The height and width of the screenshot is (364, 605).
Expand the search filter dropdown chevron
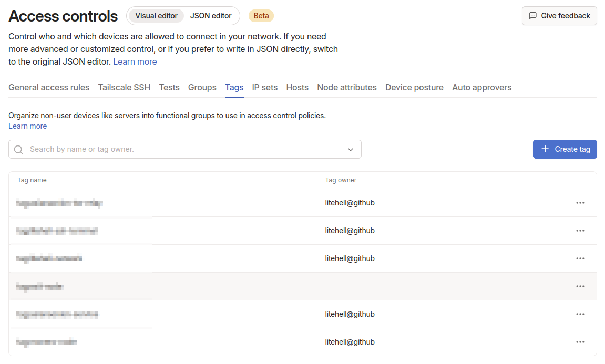351,150
